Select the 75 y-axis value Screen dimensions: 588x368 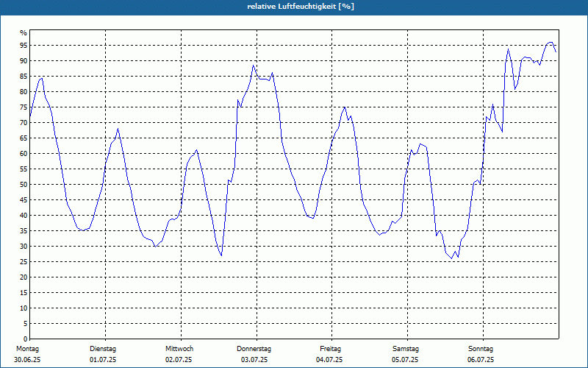click(x=24, y=107)
